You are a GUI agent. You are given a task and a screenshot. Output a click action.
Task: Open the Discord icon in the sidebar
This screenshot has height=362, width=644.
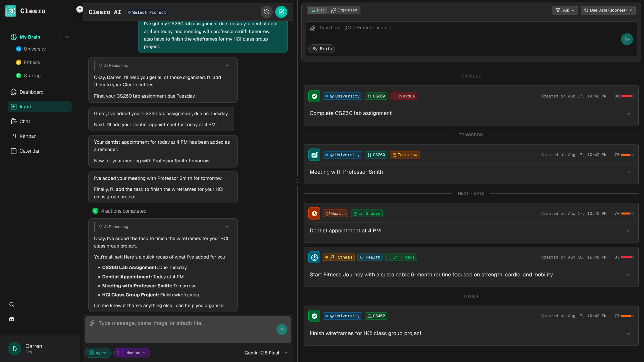(12, 319)
